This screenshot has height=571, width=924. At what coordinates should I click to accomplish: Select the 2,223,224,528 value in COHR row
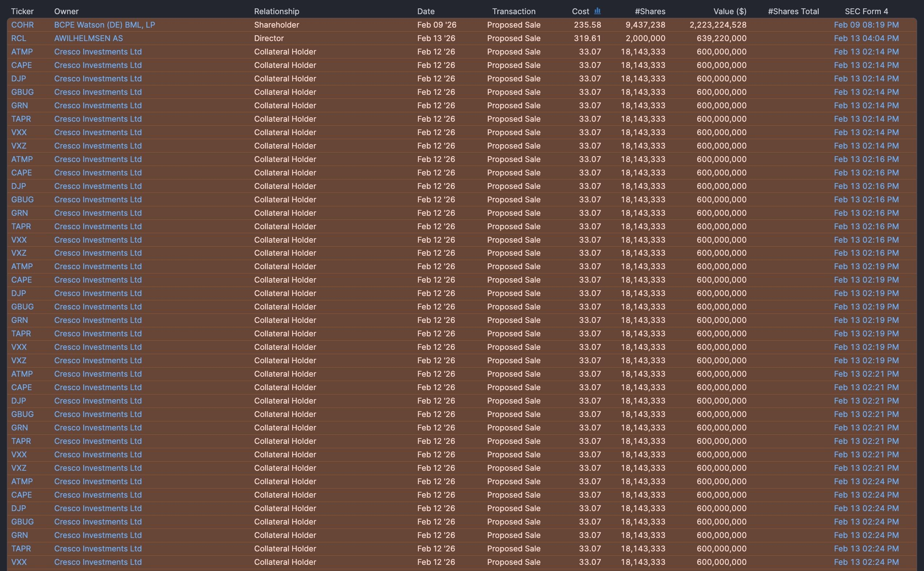tap(718, 25)
